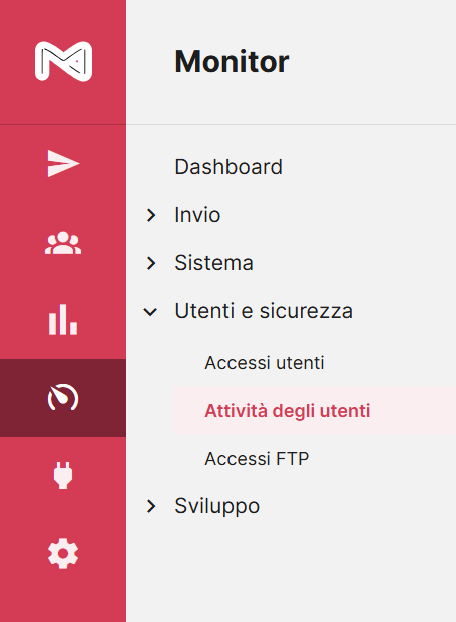Open the Accessi utenti page

264,363
